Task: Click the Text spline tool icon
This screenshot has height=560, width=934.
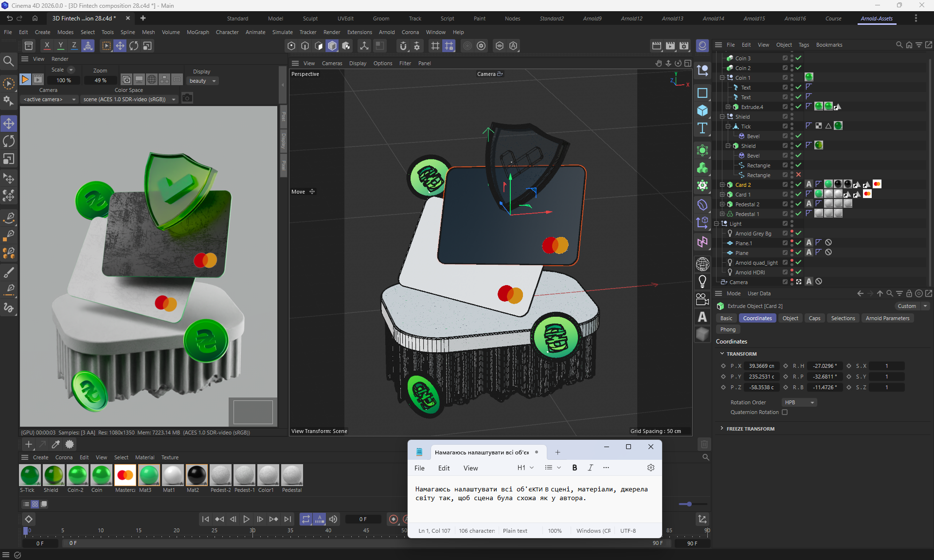Action: tap(702, 128)
